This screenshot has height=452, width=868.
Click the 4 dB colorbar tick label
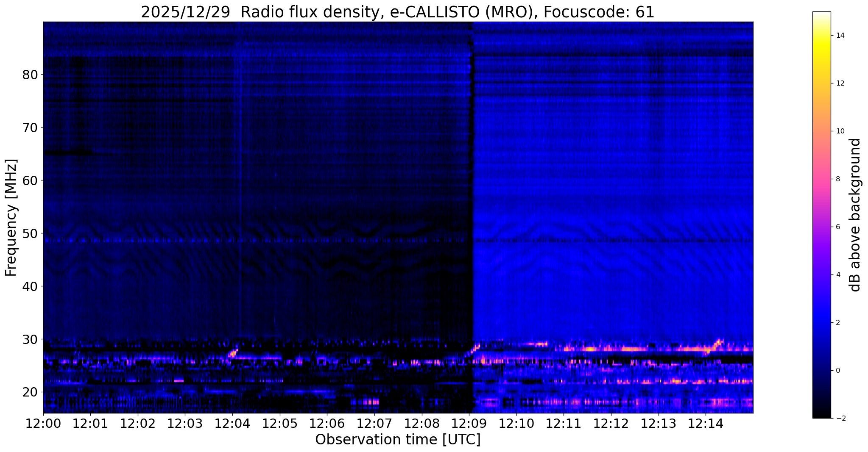pyautogui.click(x=837, y=275)
